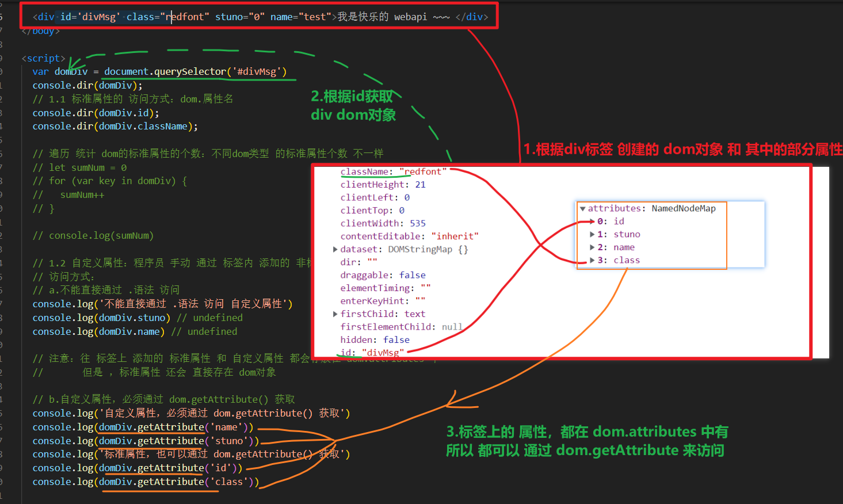Select the clientWidth: 535 property row
The height and width of the screenshot is (504, 843).
pos(383,223)
